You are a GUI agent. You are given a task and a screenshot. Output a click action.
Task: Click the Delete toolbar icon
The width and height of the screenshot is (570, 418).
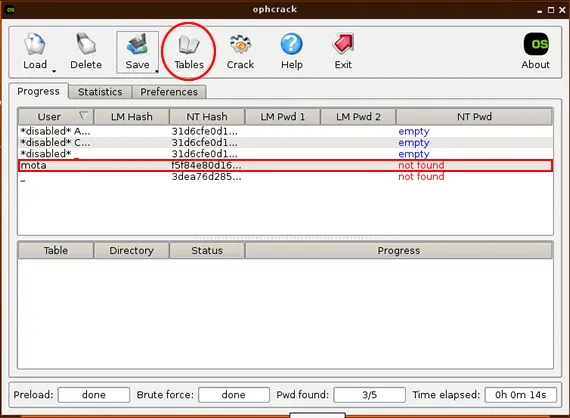pyautogui.click(x=86, y=44)
